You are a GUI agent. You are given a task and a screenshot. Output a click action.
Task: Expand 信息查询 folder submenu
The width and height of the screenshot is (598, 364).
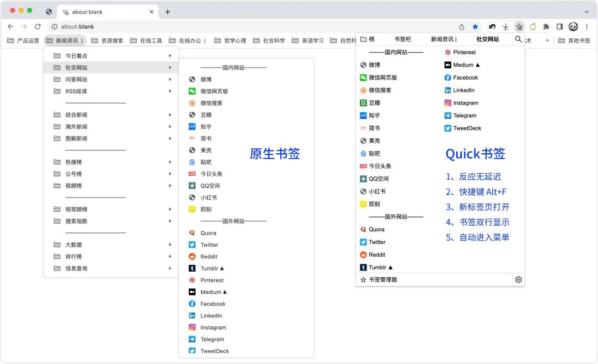click(x=111, y=268)
